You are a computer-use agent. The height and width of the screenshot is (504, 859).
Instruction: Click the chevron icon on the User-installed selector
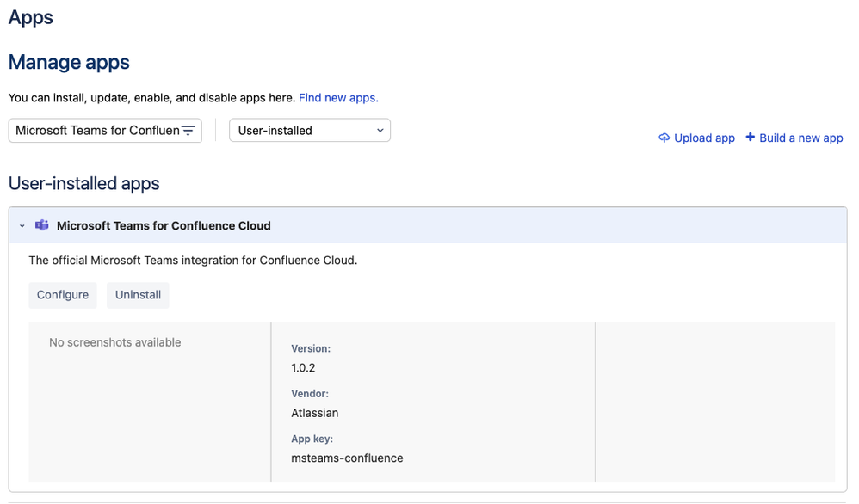click(380, 130)
